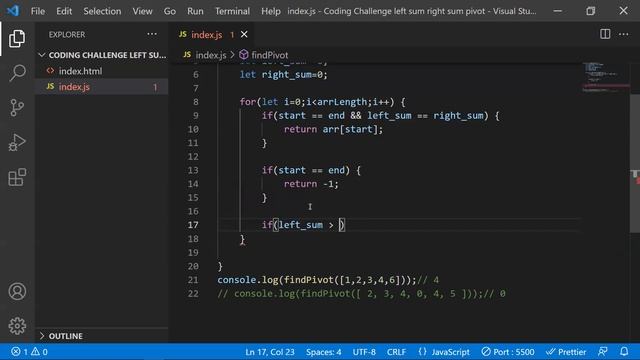Open Explorer views and more actions ellipsis
Viewport: 640px width, 360px height.
click(152, 34)
